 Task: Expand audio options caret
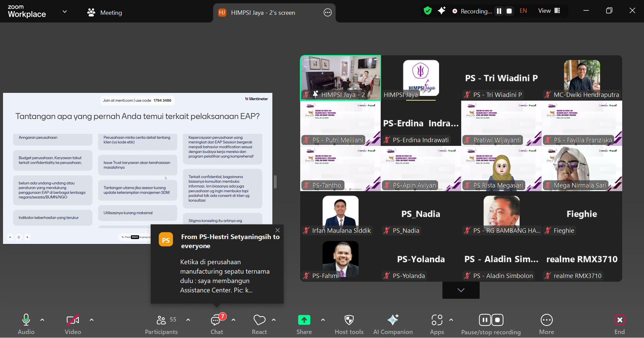[42, 320]
